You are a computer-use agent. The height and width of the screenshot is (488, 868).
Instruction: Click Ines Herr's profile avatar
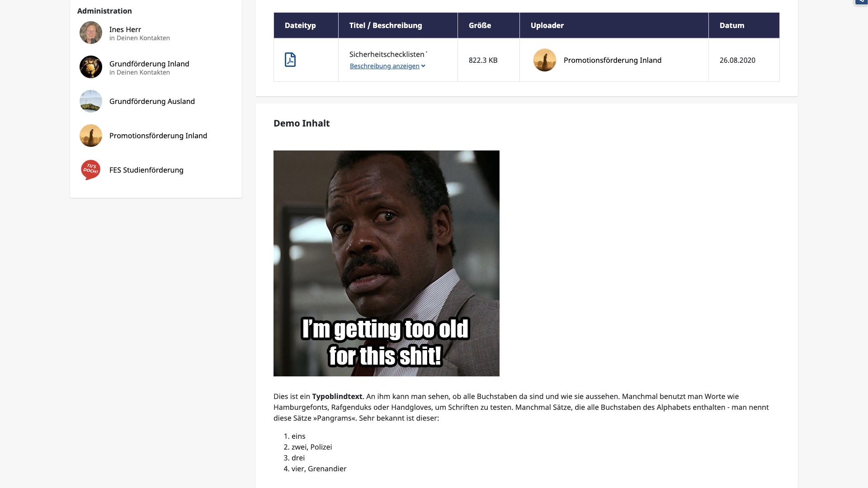(91, 33)
